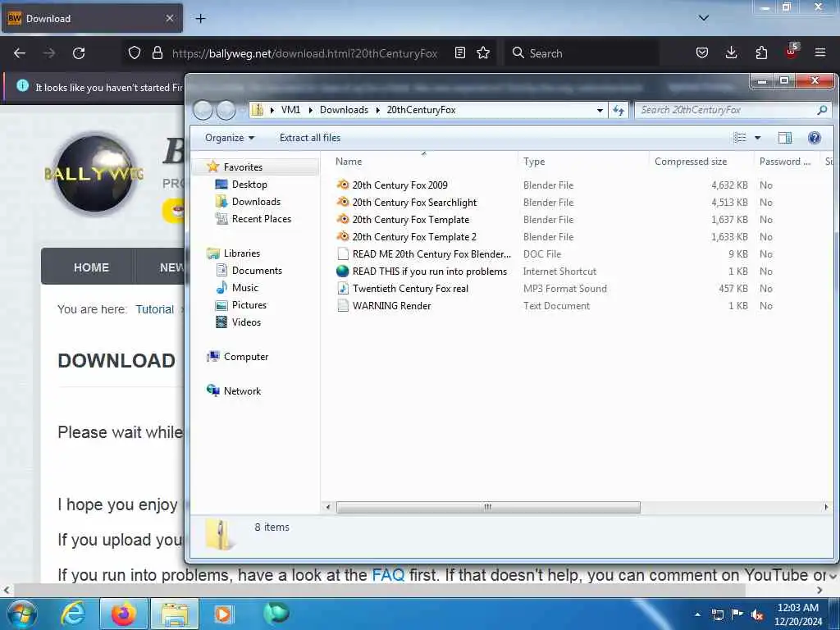Select Twentieth Century Fox real MP3 file
840x630 pixels.
[410, 288]
